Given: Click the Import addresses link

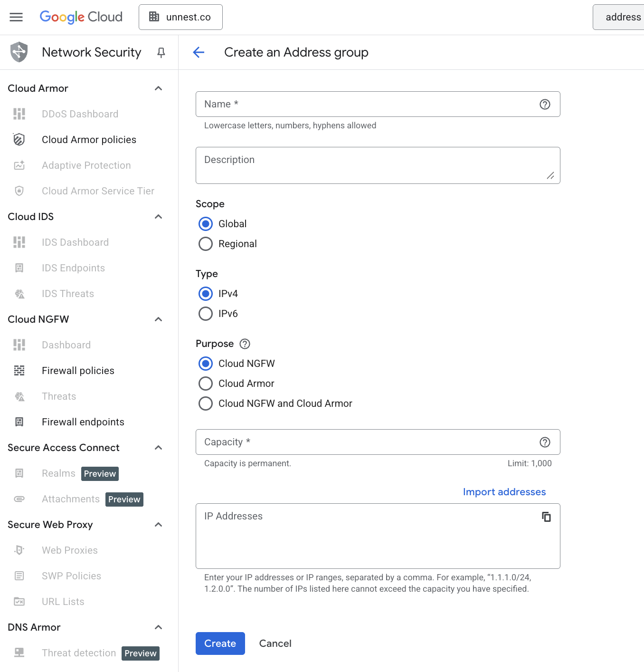Looking at the screenshot, I should pyautogui.click(x=504, y=492).
